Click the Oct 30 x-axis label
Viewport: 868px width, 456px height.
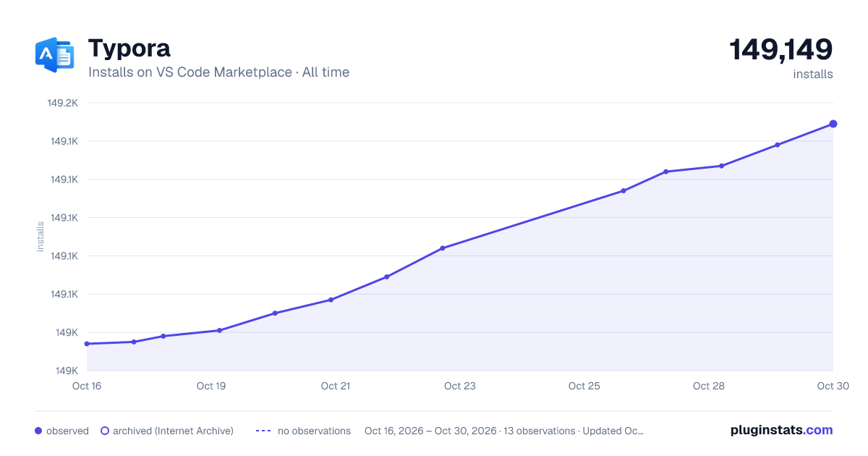(x=833, y=386)
